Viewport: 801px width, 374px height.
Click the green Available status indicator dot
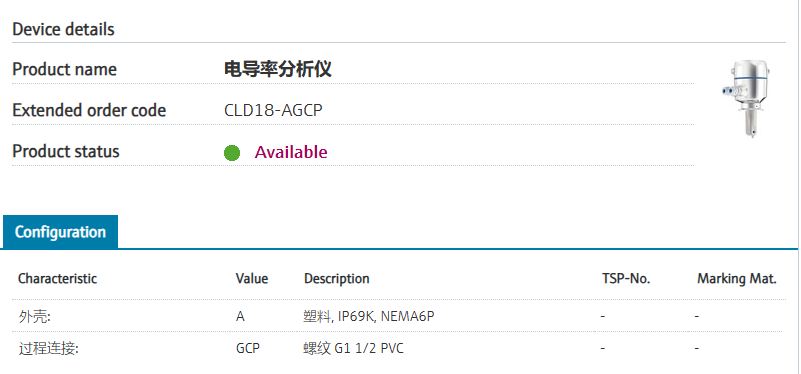pos(232,153)
